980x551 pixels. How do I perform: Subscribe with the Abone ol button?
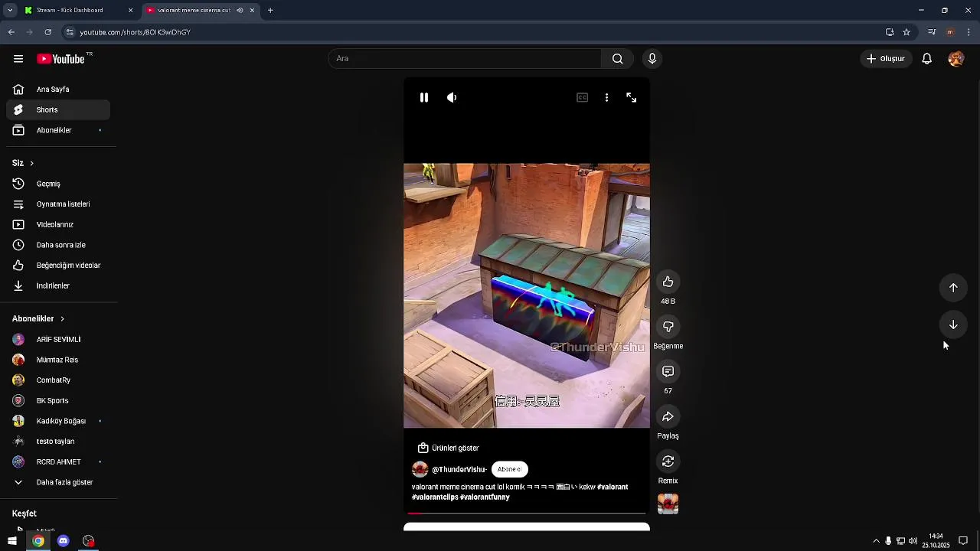pyautogui.click(x=509, y=469)
